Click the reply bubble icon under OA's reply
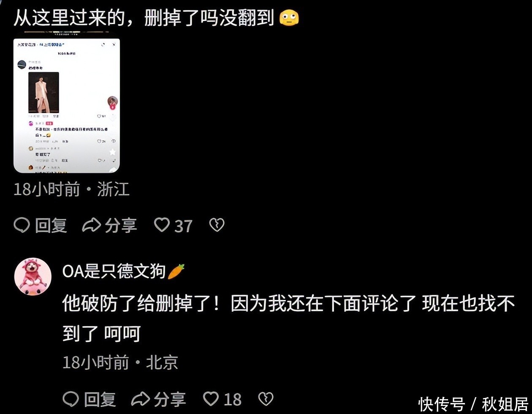Screen dimensions: 532x414 (x=71, y=399)
